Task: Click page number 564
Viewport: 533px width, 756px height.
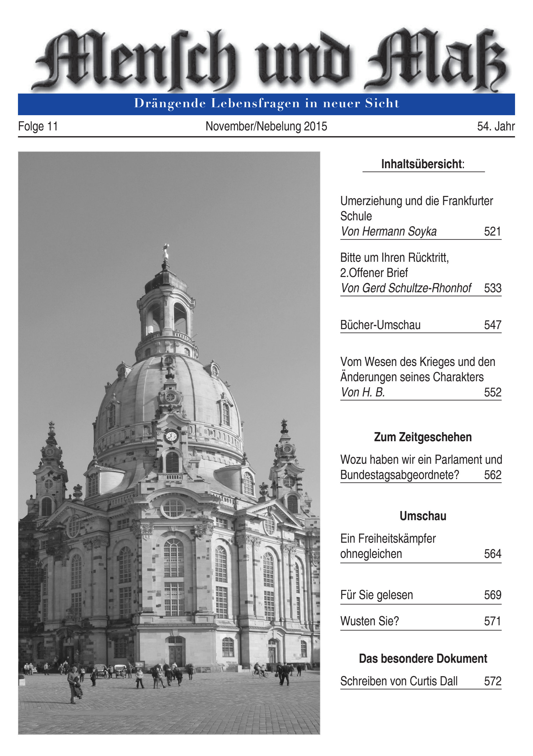Action: click(492, 554)
